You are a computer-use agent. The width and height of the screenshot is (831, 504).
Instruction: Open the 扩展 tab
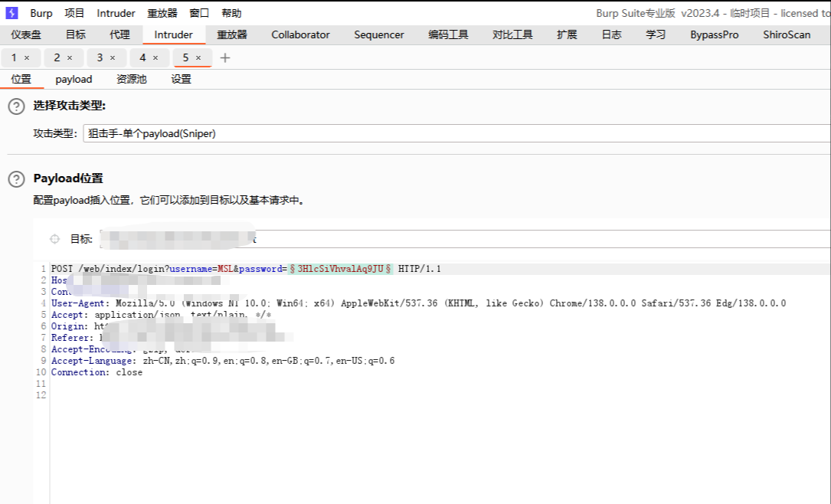pos(567,34)
